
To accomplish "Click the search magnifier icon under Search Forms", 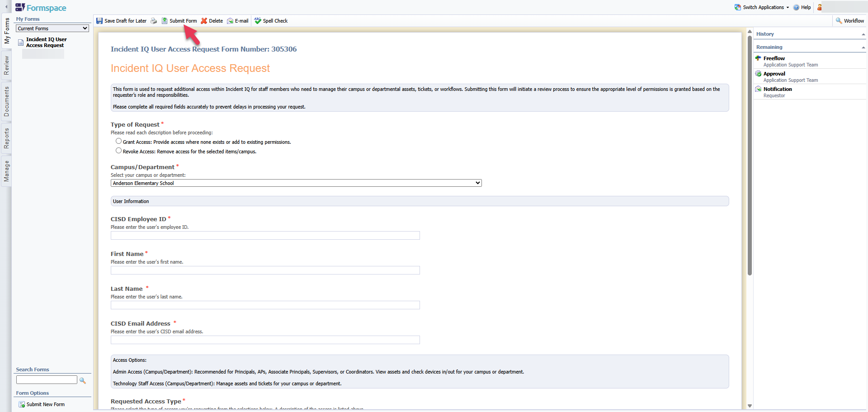I will [83, 380].
